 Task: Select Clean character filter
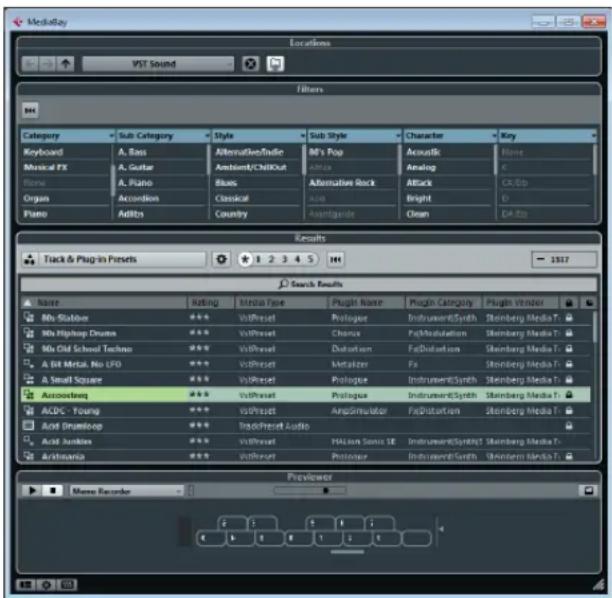point(418,214)
